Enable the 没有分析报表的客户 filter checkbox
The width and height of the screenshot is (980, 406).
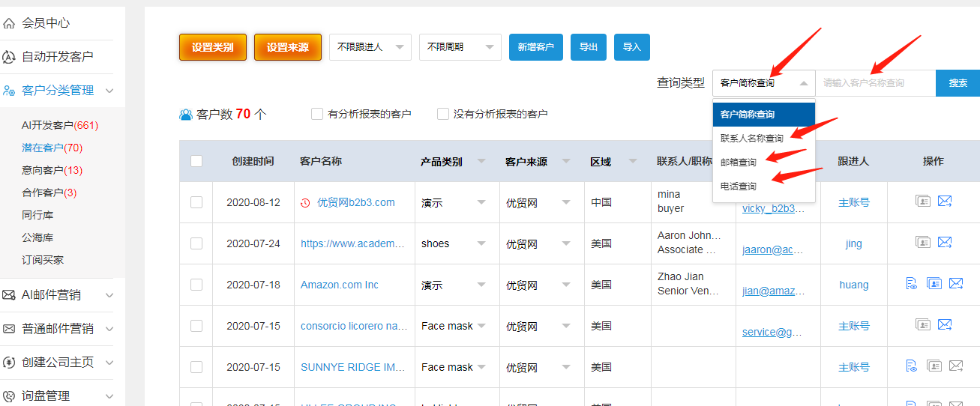pyautogui.click(x=443, y=114)
